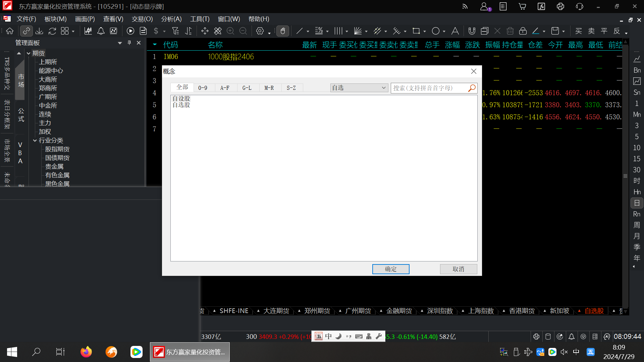Select the text letter A tool
The image size is (644, 362).
(455, 31)
